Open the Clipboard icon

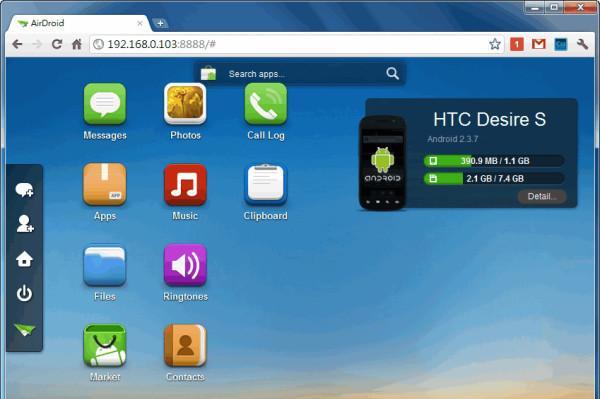(266, 184)
